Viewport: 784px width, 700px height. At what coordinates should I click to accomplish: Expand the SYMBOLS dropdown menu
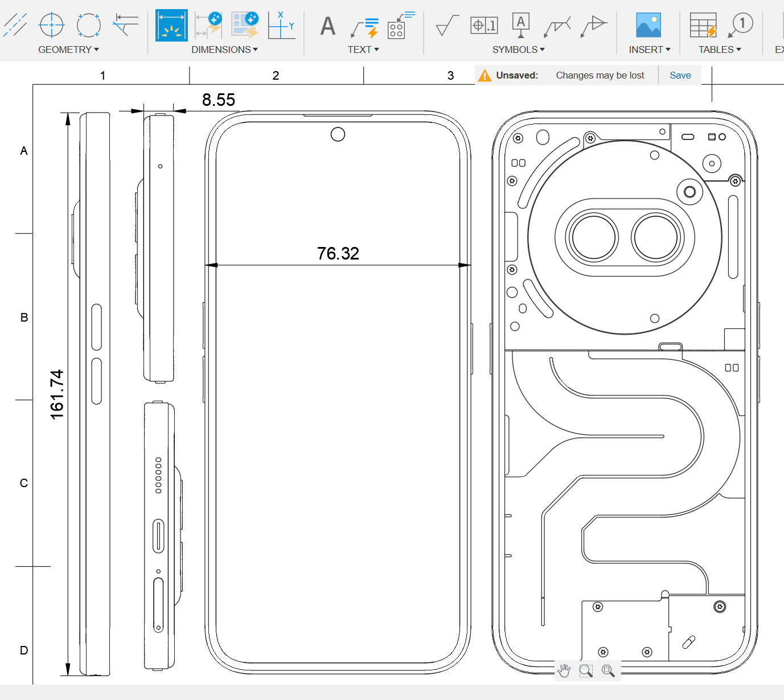pyautogui.click(x=518, y=50)
